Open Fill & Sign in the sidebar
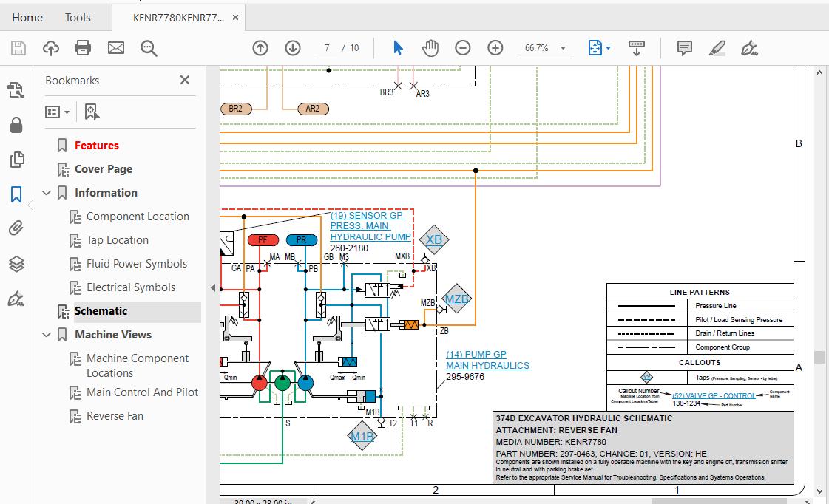Screen dimensions: 829x504 pyautogui.click(x=16, y=299)
